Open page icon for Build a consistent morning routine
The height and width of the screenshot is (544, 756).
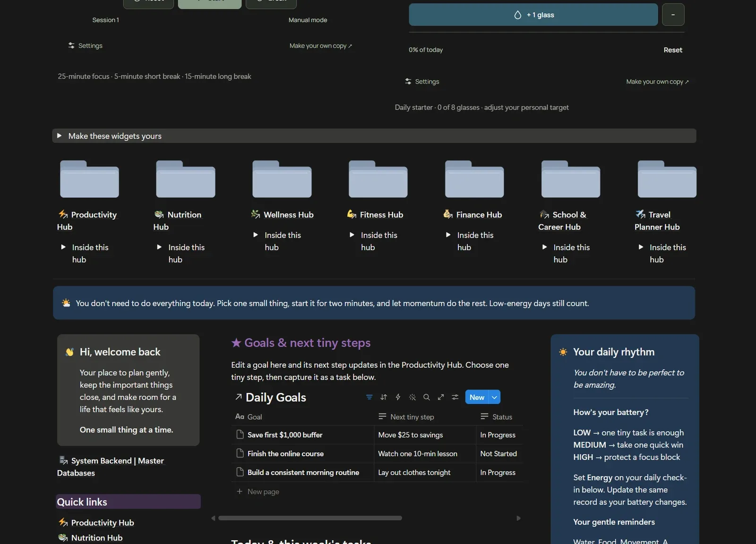point(240,472)
